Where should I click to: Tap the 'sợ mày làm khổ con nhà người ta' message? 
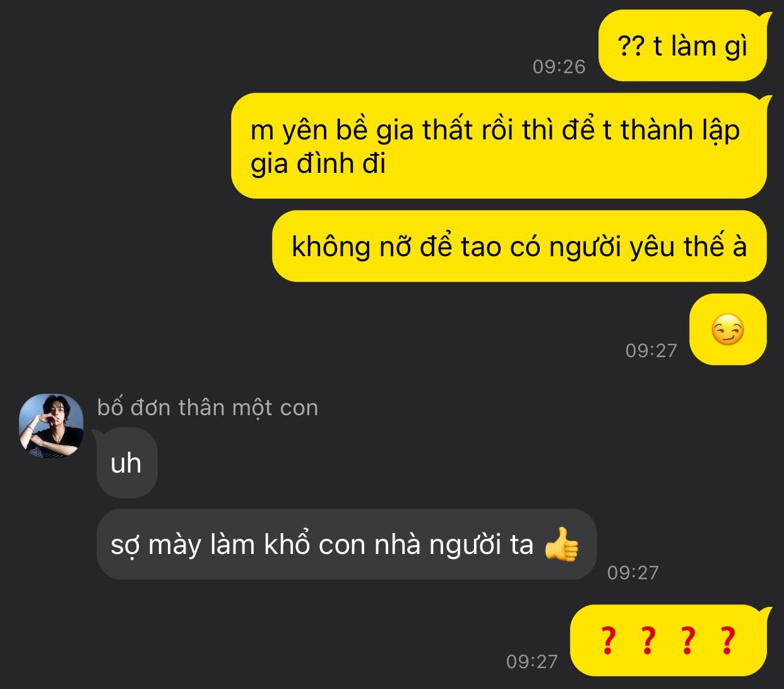(x=346, y=544)
